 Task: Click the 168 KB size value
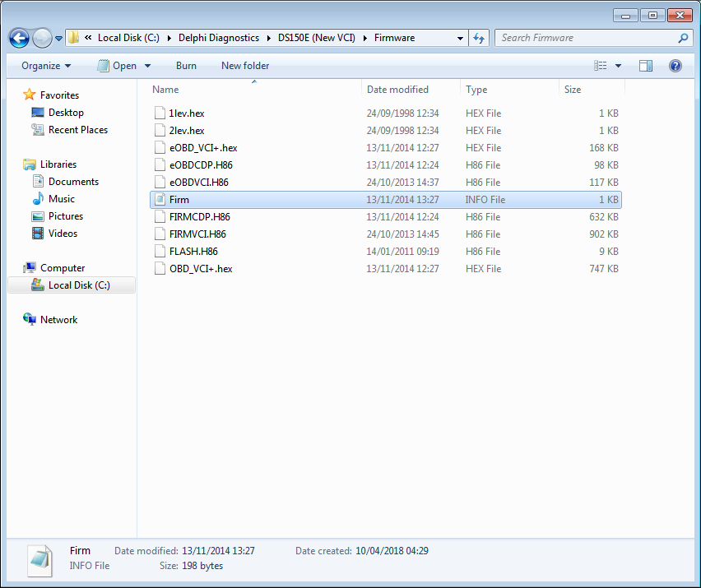(604, 147)
